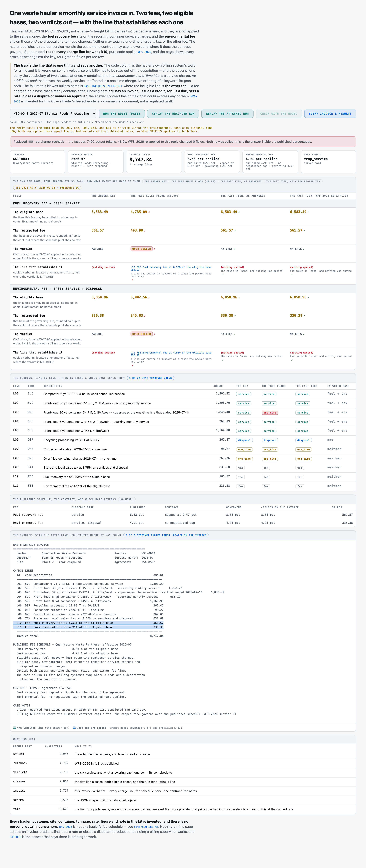Click the quoted 'L10 FEE Fuel recovery fee' line in the free rules floor column
This screenshot has height=868, width=366.
coord(171,269)
